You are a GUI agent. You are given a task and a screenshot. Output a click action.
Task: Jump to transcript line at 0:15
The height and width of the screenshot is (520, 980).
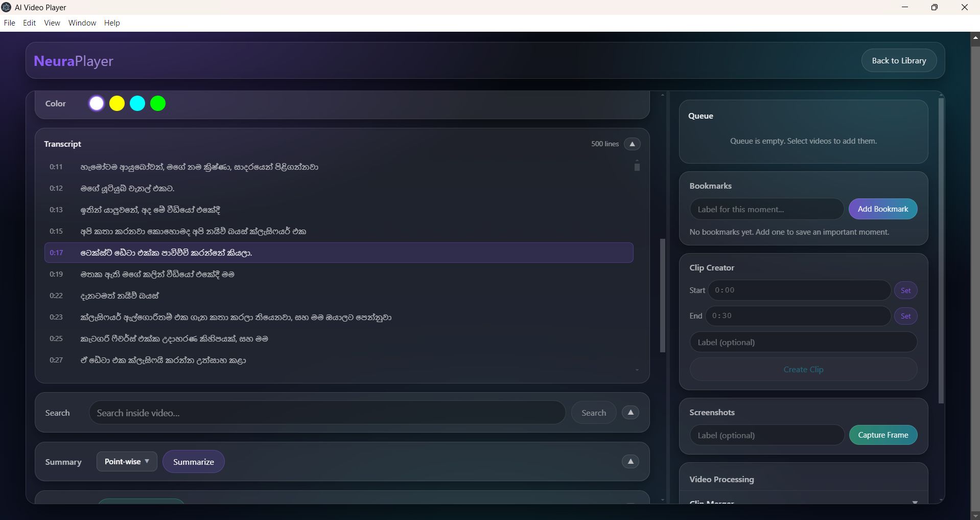coord(339,232)
